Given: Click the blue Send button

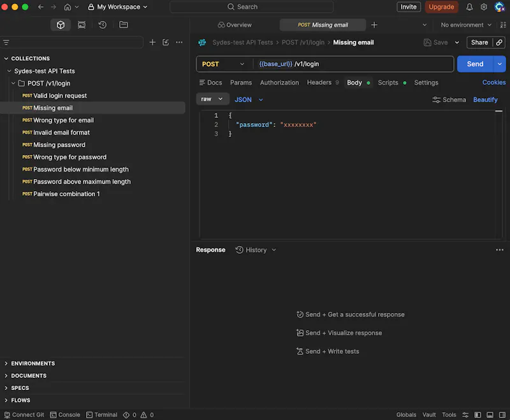Looking at the screenshot, I should coord(475,64).
